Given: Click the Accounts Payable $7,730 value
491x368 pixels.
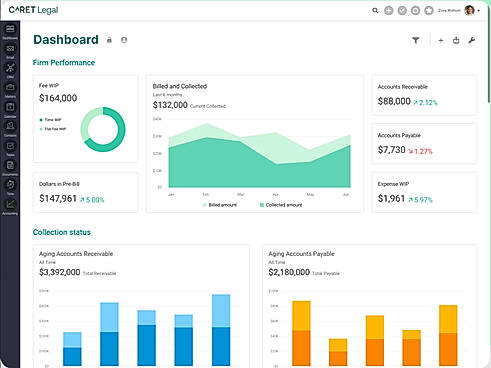Looking at the screenshot, I should coord(391,150).
